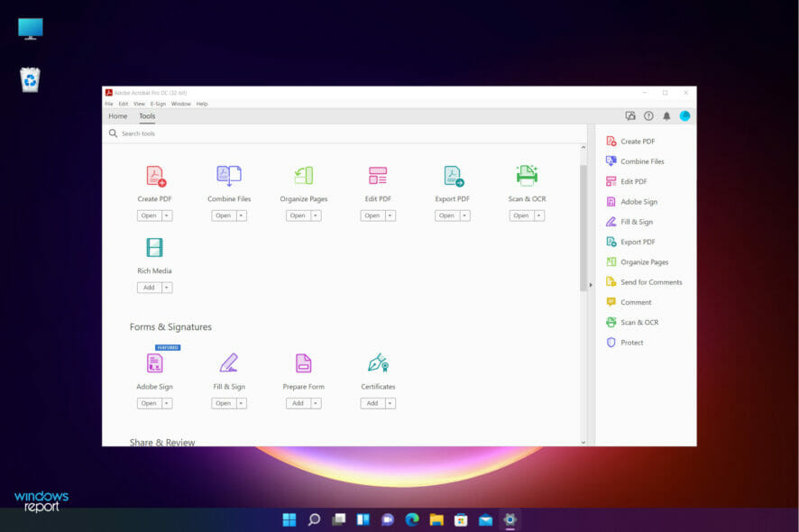The width and height of the screenshot is (799, 532).
Task: Collapse the right tools pane arrow
Action: point(591,285)
